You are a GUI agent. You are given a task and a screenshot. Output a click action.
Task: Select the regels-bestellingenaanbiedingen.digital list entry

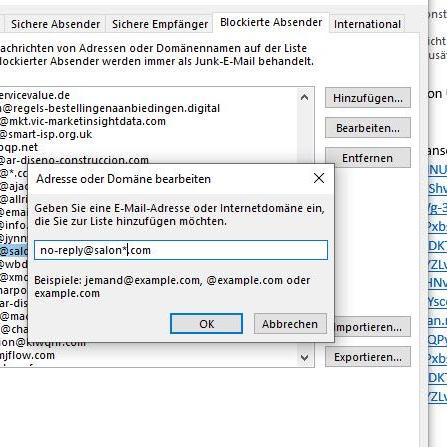[x=110, y=108]
